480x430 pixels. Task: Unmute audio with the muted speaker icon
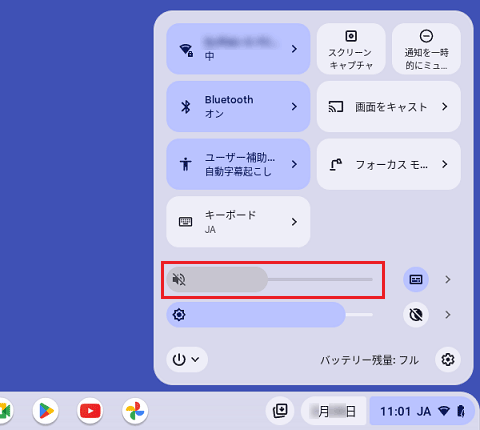179,279
